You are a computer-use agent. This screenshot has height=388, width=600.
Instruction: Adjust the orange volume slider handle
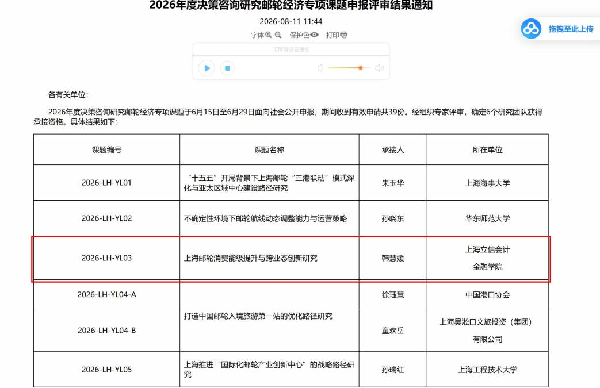[x=360, y=68]
